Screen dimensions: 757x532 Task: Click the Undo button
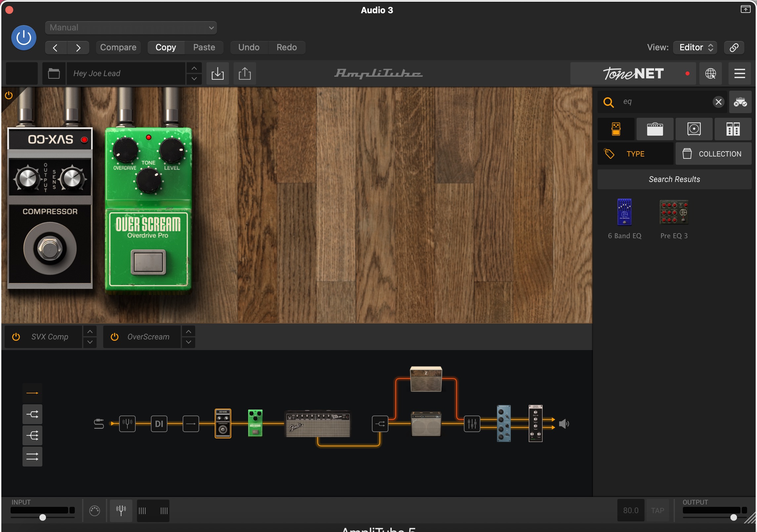(249, 48)
